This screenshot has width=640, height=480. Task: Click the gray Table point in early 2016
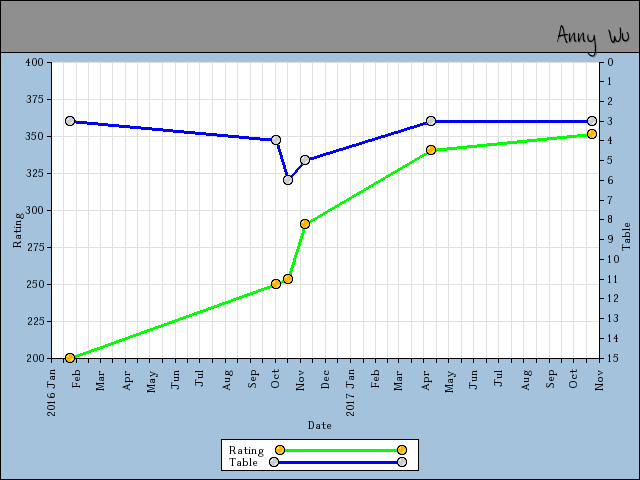(x=70, y=121)
